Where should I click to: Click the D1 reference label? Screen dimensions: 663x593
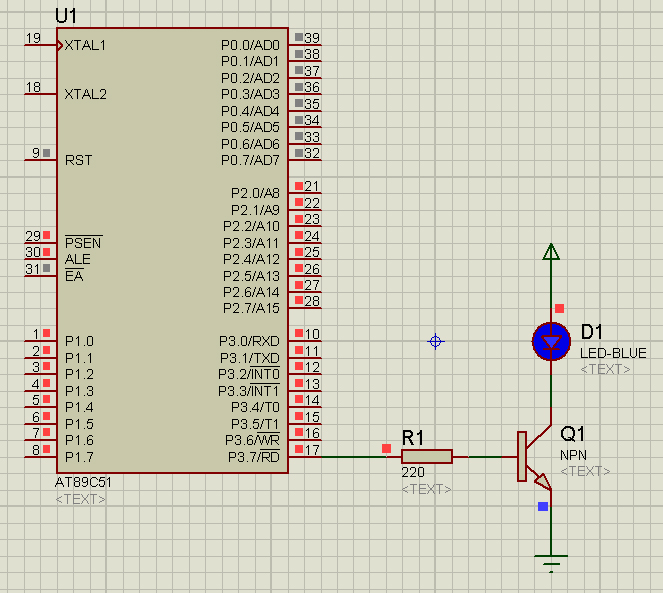click(x=592, y=332)
